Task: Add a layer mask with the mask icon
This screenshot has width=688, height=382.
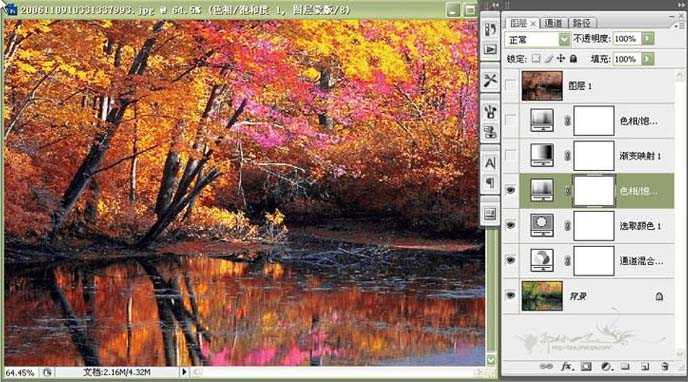Action: (586, 367)
